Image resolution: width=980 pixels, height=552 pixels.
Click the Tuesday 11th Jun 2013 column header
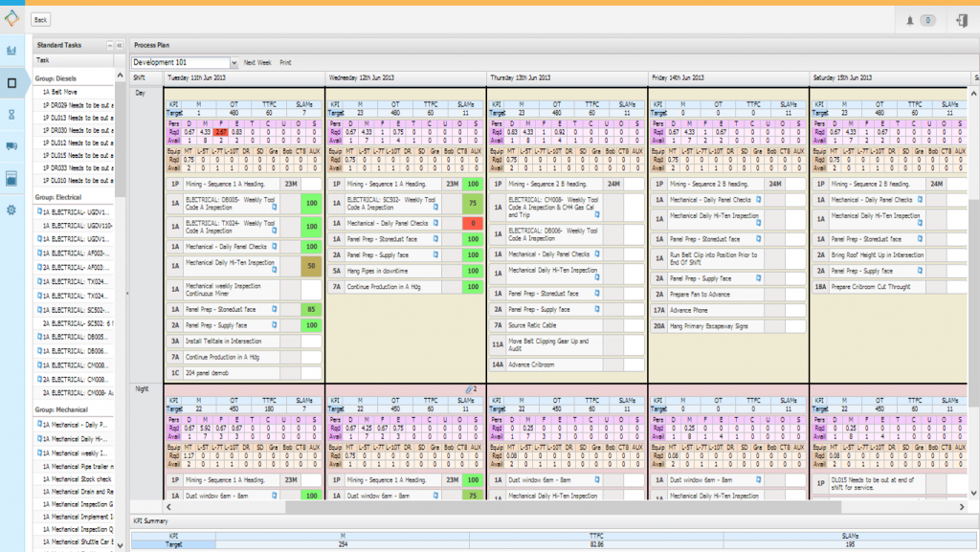pos(244,78)
